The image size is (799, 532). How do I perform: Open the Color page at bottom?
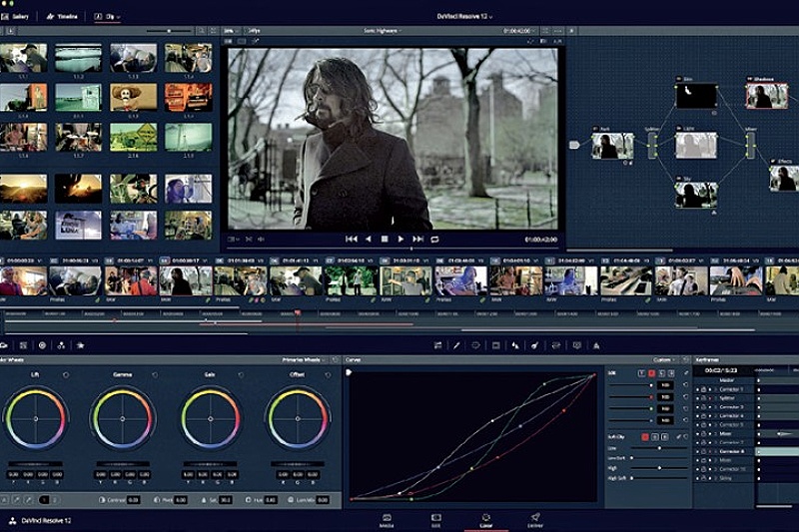tap(485, 520)
